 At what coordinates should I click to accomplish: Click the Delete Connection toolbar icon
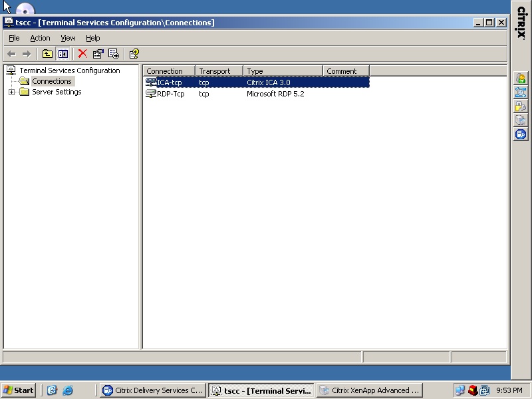pyautogui.click(x=82, y=54)
